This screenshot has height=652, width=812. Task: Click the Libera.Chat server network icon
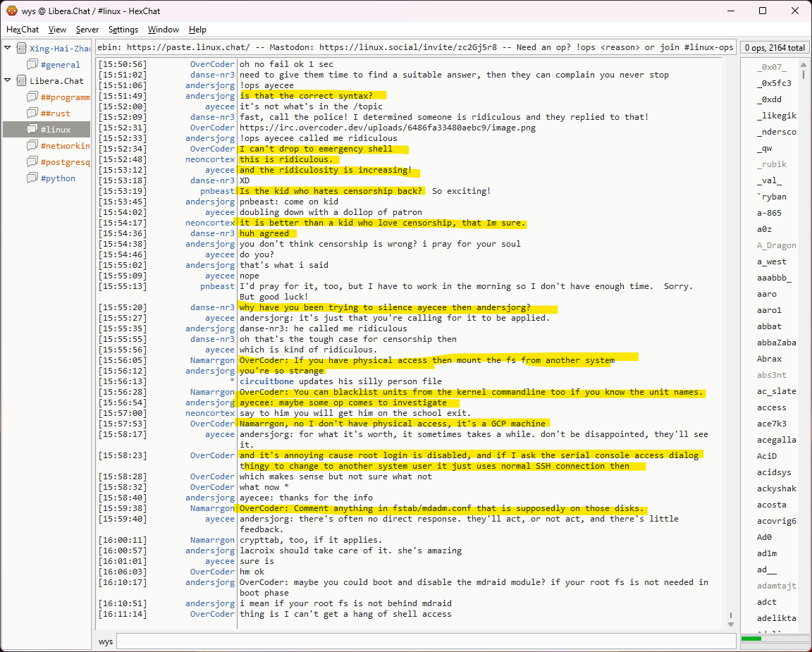[x=21, y=81]
